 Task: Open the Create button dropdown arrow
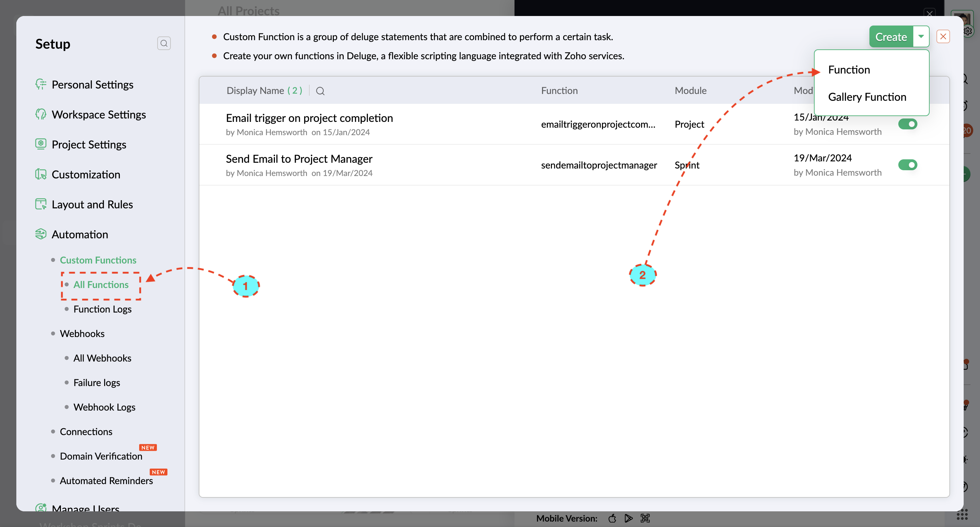pos(921,36)
